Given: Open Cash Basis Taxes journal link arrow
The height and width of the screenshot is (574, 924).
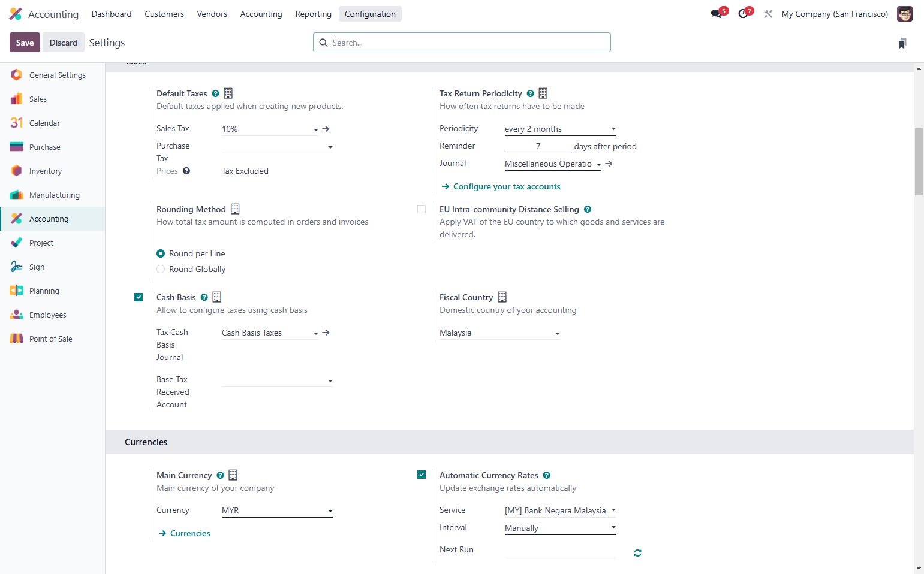Looking at the screenshot, I should pyautogui.click(x=326, y=333).
